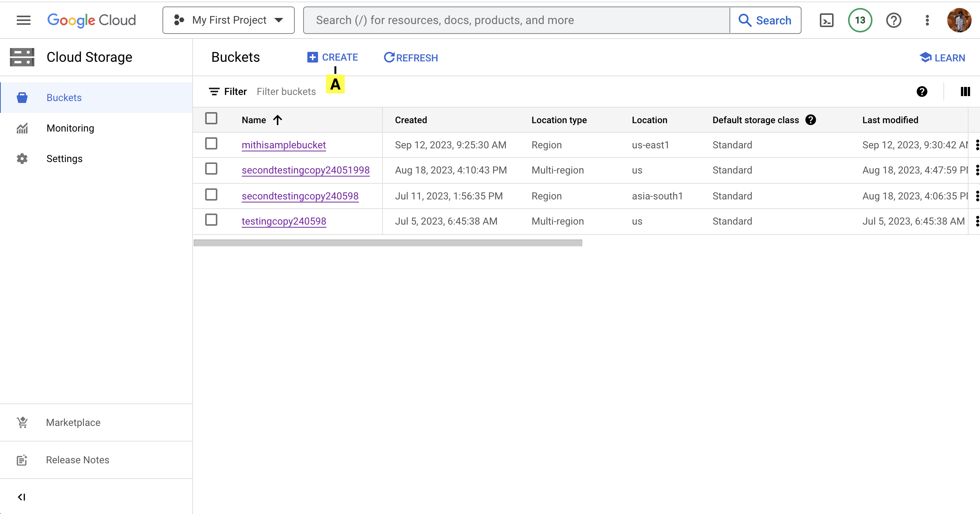
Task: Open the vertical three-dot settings menu
Action: pyautogui.click(x=927, y=20)
